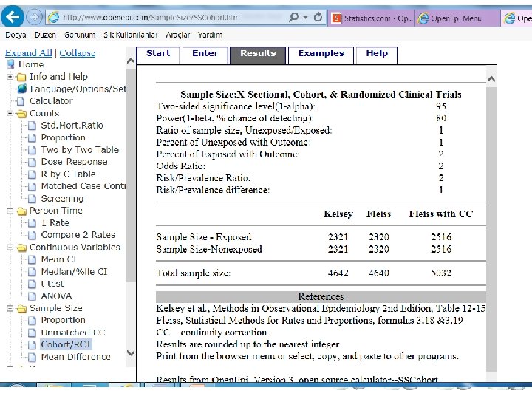This screenshot has width=532, height=399.
Task: Open Matched Case Control item
Action: click(x=83, y=186)
